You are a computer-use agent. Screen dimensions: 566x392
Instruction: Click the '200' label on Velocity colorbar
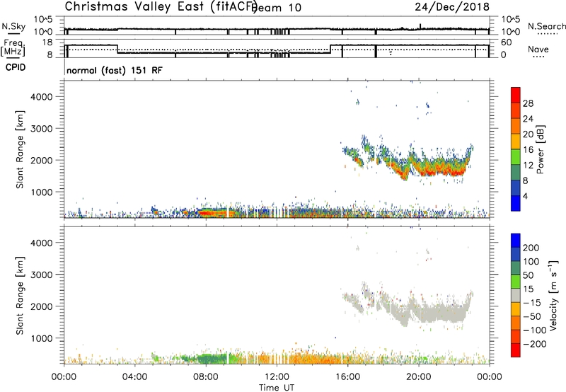coord(531,248)
